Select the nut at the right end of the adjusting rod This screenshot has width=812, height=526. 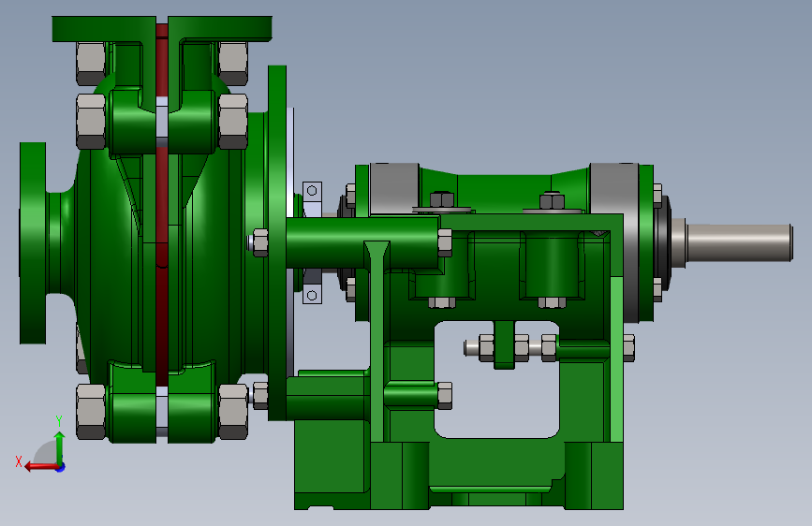628,347
